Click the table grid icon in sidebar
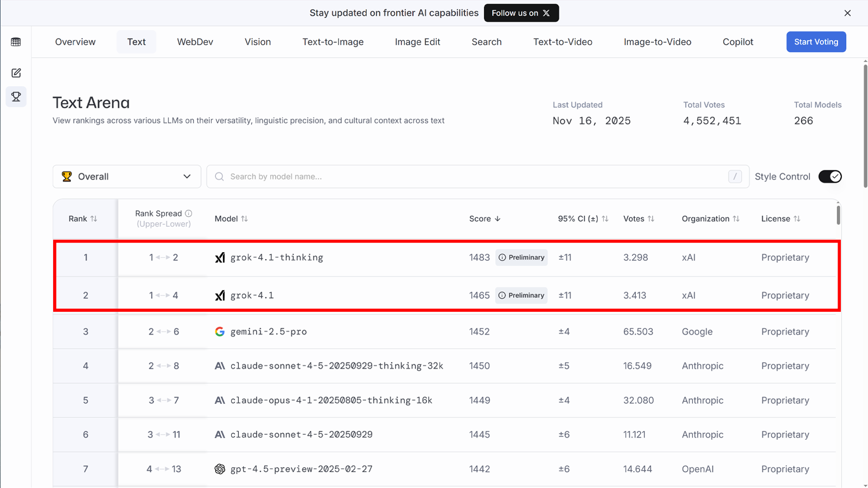 16,42
